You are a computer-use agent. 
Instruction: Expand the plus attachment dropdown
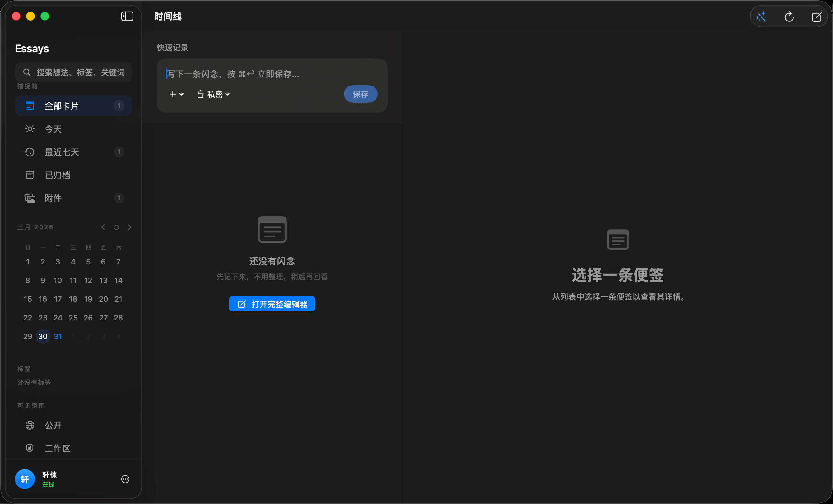(176, 94)
